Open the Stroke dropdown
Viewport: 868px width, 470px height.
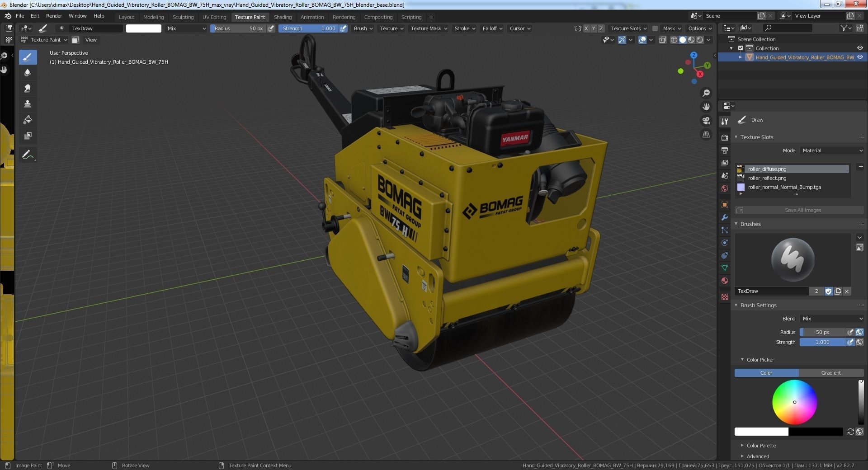coord(465,28)
